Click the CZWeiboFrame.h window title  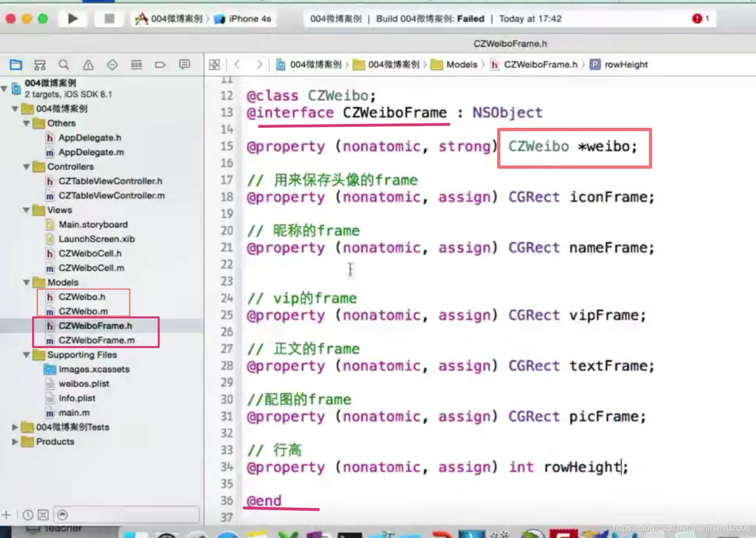tap(510, 43)
